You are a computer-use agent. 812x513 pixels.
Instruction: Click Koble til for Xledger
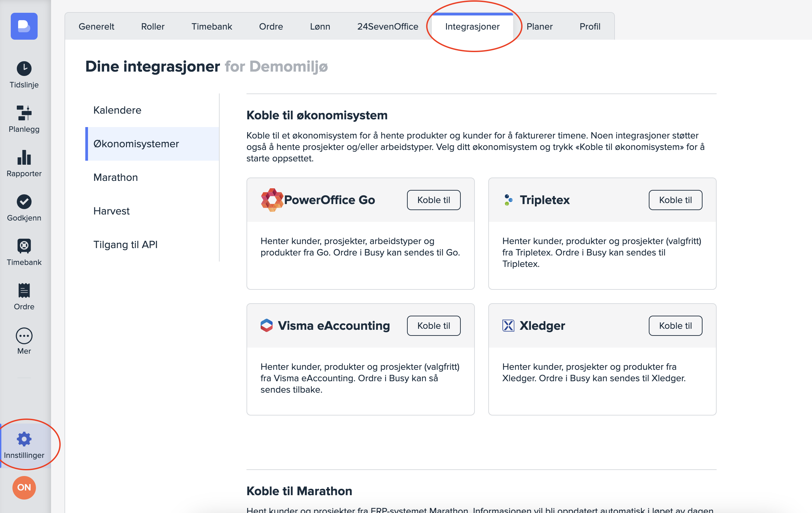click(x=675, y=325)
